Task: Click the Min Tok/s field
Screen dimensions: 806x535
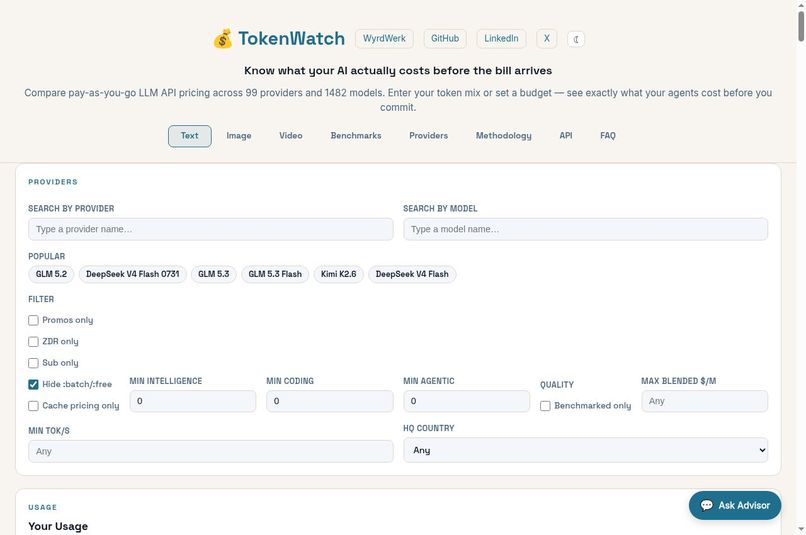Action: pyautogui.click(x=211, y=451)
